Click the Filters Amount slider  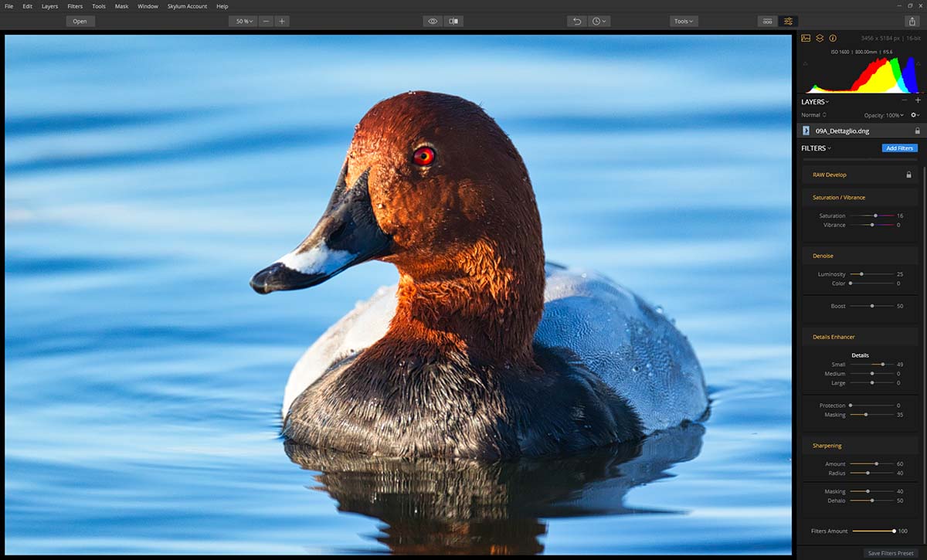pyautogui.click(x=873, y=531)
